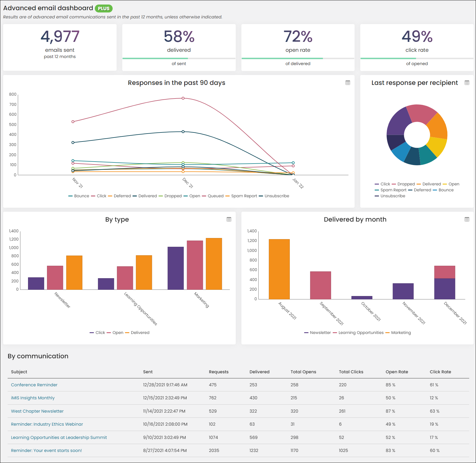Toggle Bounce series in responses legend
This screenshot has height=463, width=476.
(79, 196)
